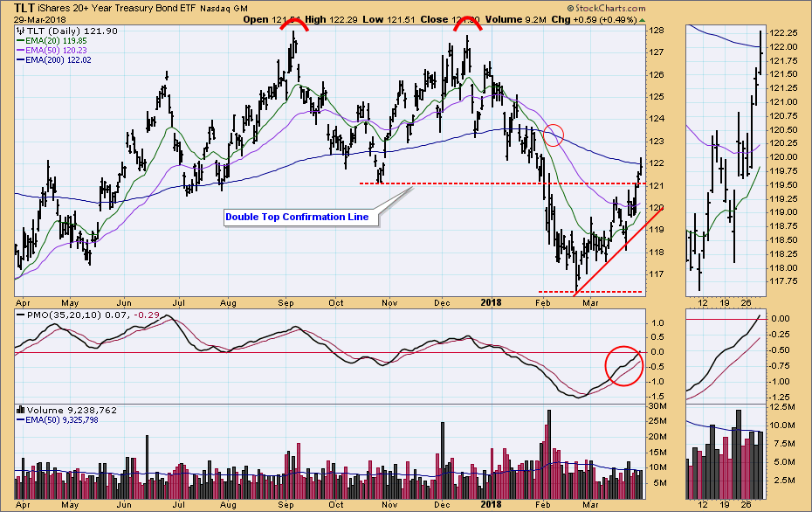This screenshot has height=512, width=812.
Task: Click the 120.00 label on the zoom panel axis
Action: point(783,157)
